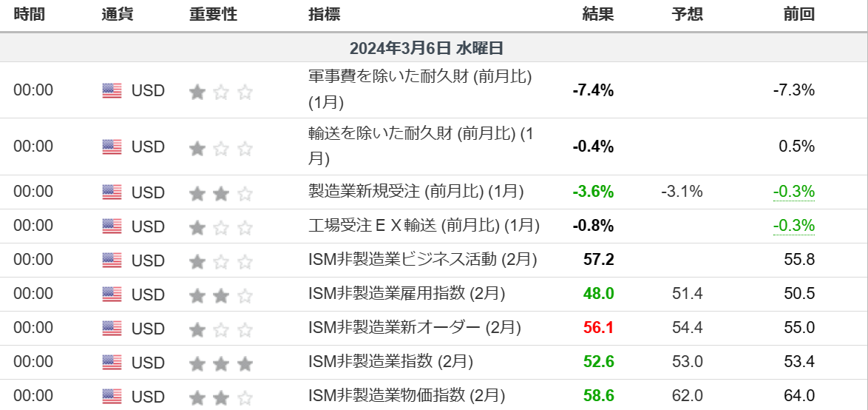Click the importance stars for 製造業新規受注
Screen dimensions: 868x410
(221, 193)
